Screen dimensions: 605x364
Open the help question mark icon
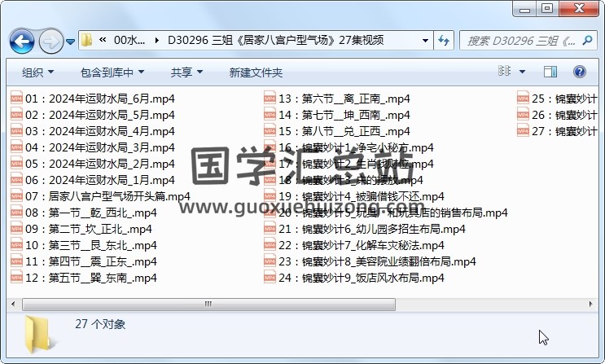580,72
